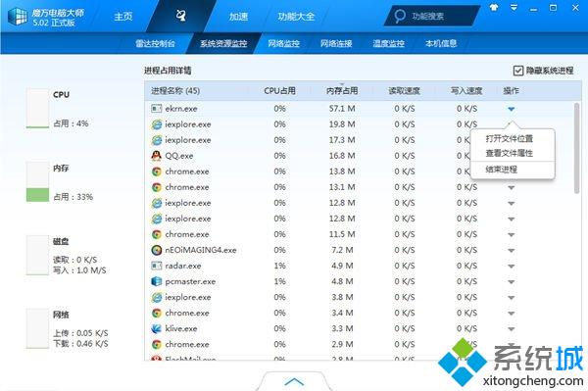
Task: Click the search magnifier icon
Action: 400,16
